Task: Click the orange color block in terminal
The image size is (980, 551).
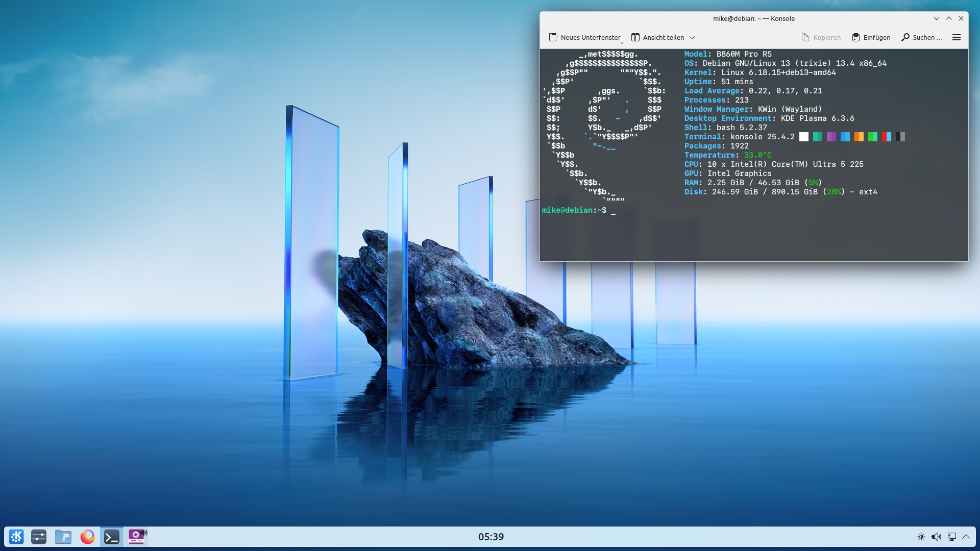Action: [x=859, y=137]
